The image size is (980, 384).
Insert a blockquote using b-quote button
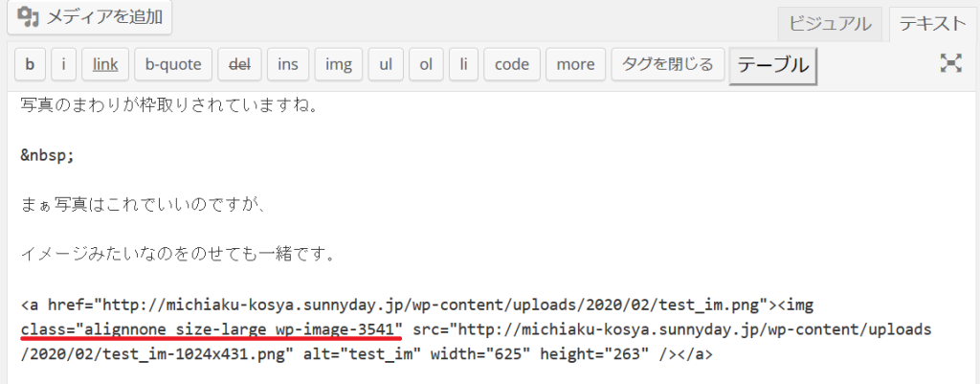click(173, 65)
